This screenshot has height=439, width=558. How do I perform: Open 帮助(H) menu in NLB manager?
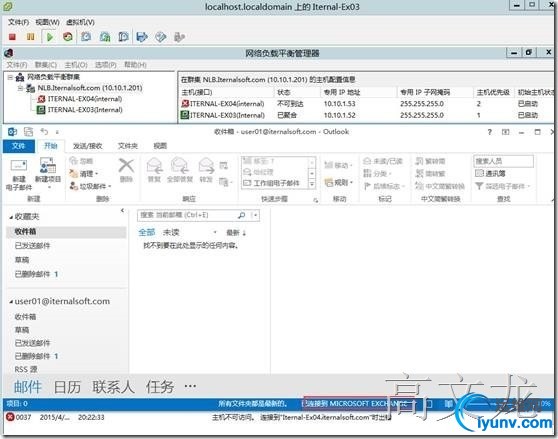click(135, 65)
